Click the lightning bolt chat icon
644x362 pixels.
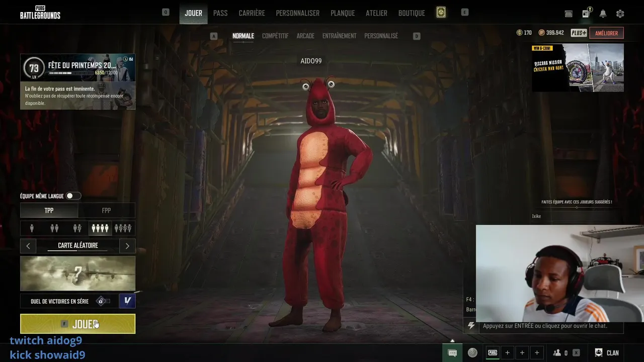tap(471, 326)
